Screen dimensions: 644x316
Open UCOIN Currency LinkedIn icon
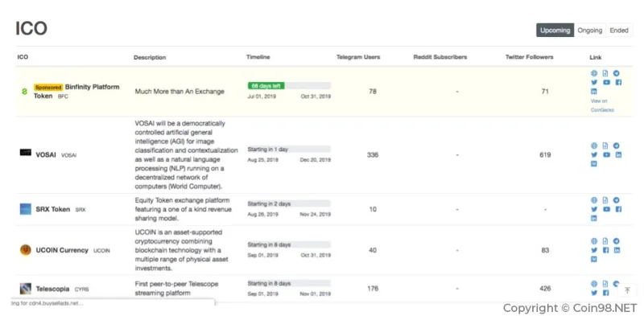coord(617,250)
